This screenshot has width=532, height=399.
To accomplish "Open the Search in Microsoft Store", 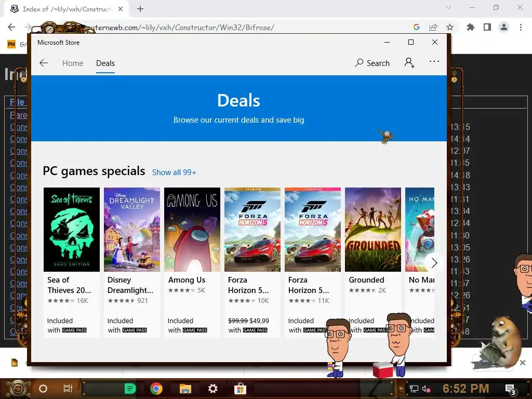I will 372,63.
